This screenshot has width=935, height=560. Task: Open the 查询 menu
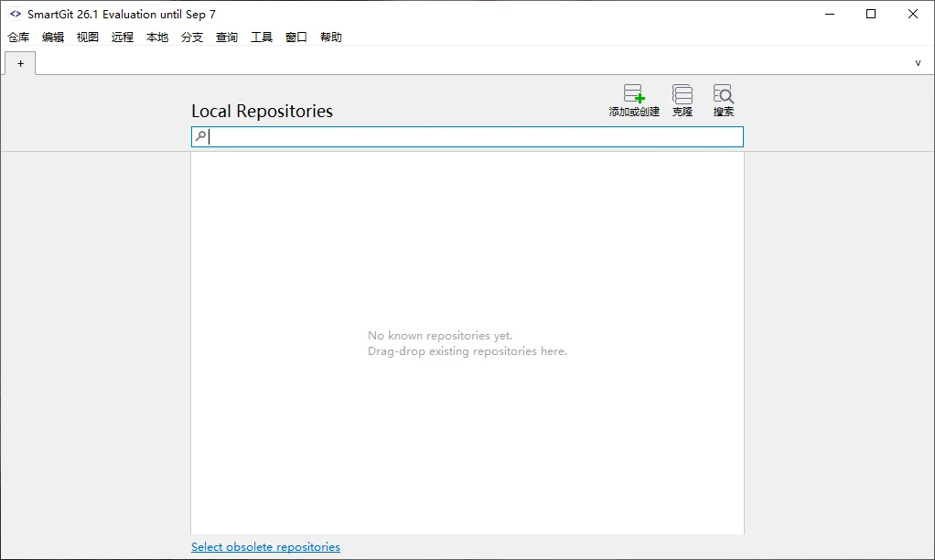227,37
